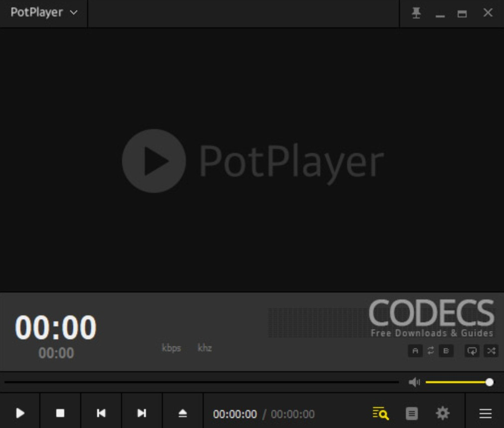Skip to the previous track
This screenshot has height=428, width=504.
click(x=101, y=413)
